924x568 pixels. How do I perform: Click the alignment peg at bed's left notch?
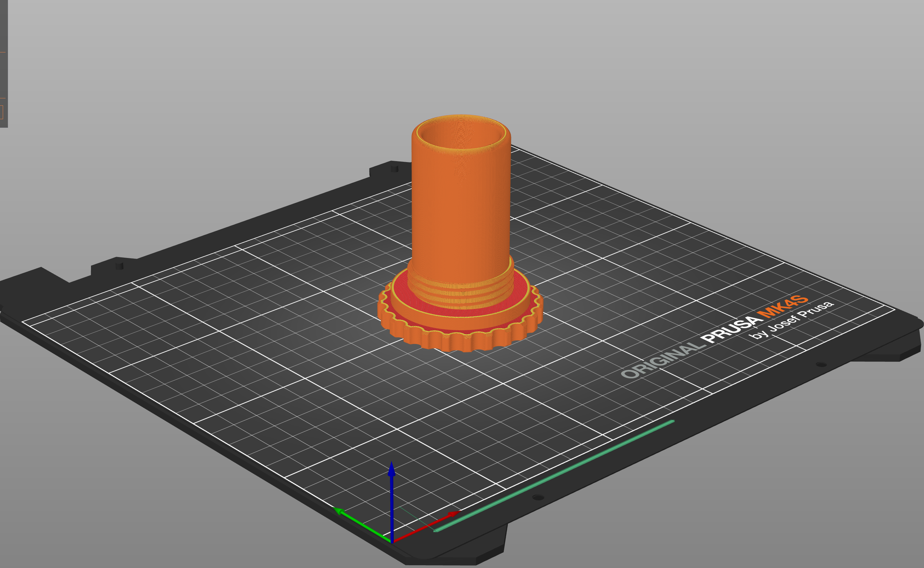point(119,266)
